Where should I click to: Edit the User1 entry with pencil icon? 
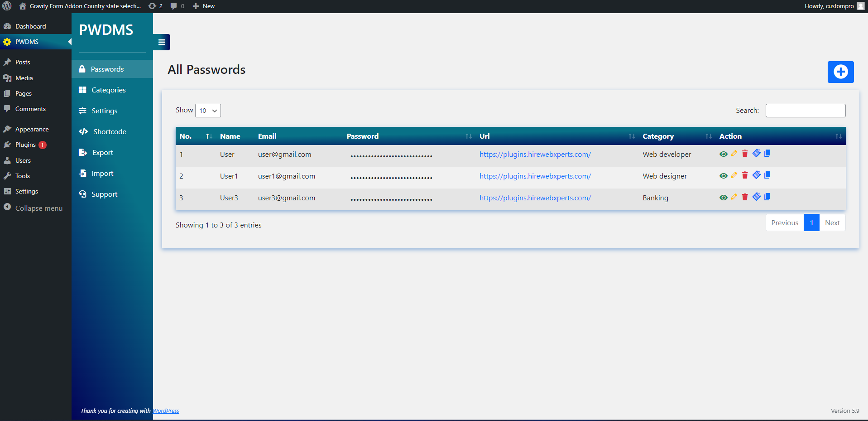(x=734, y=175)
